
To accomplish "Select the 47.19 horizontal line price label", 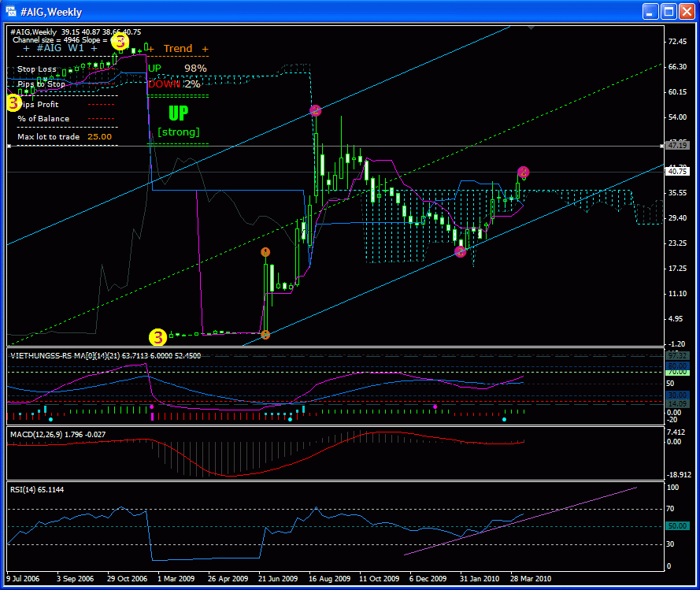I will [676, 146].
